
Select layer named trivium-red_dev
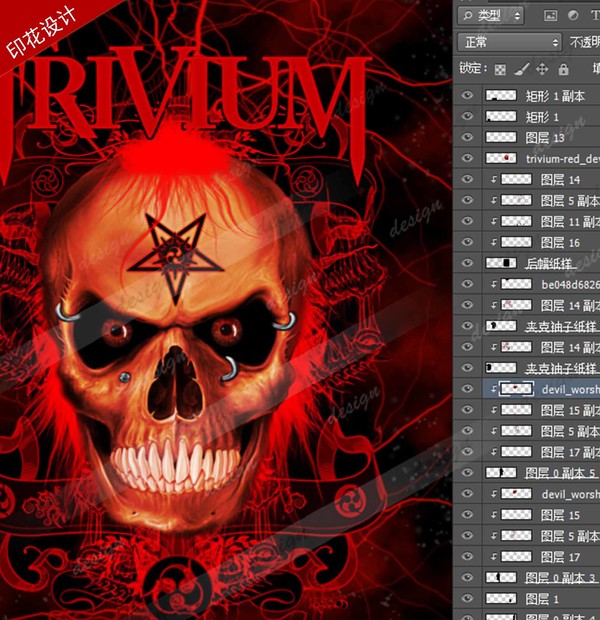(x=563, y=159)
